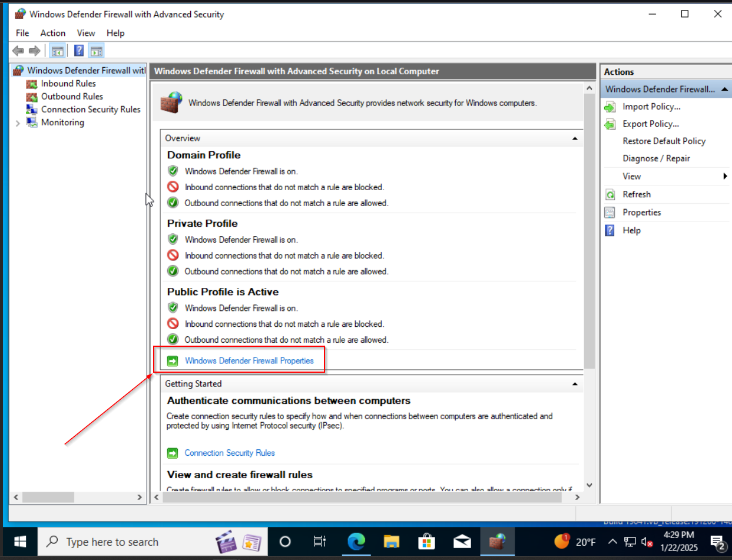Expand the Monitoring node arrow
Screen dimensions: 732x560
18,123
